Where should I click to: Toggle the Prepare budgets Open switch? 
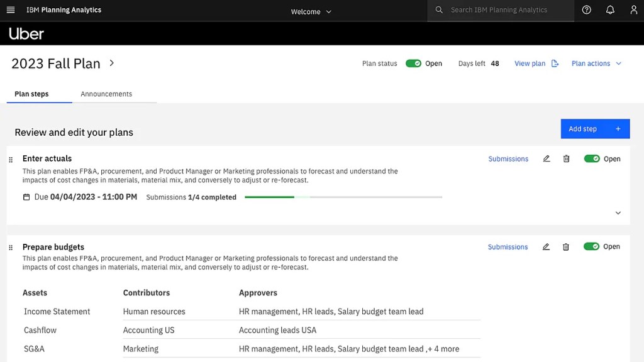click(x=591, y=247)
